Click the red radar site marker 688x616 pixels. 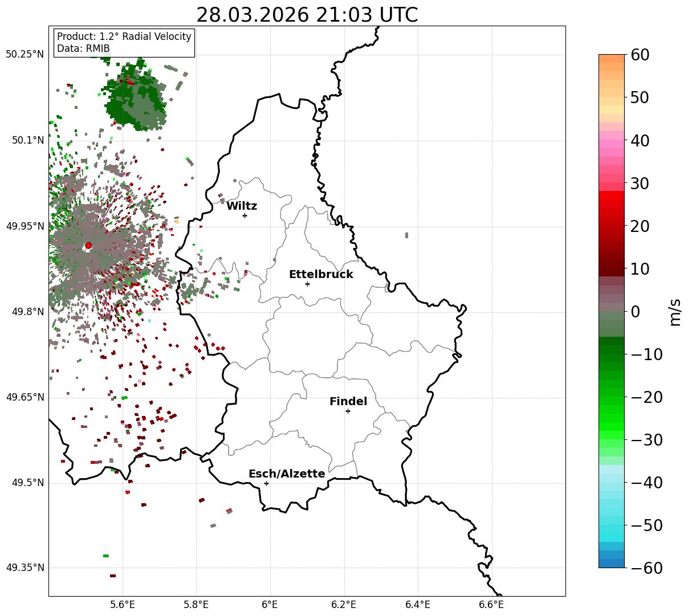coord(88,246)
